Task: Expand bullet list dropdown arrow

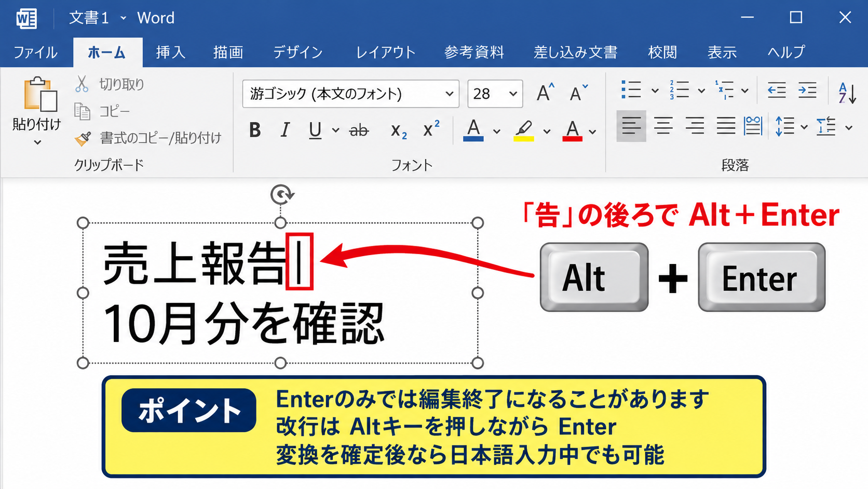Action: point(655,91)
